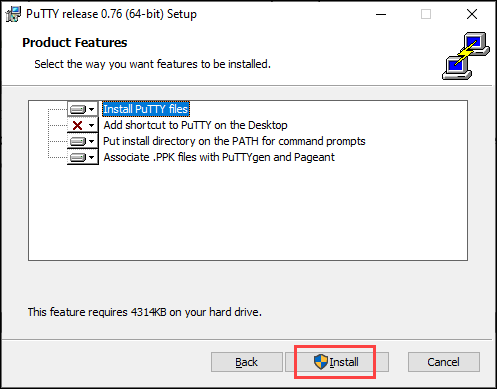This screenshot has height=389, width=497.
Task: Close the PuTTY Setup window
Action: coord(472,14)
